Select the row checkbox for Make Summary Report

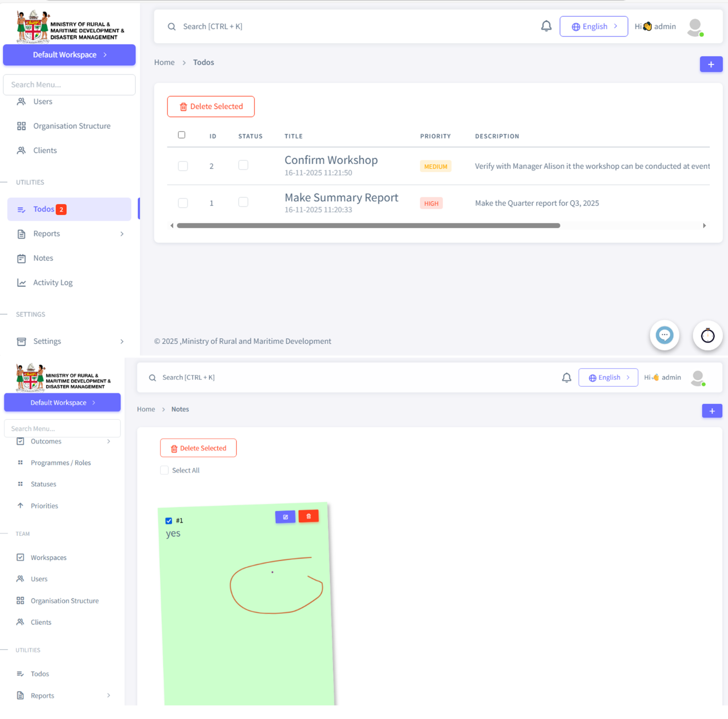pyautogui.click(x=183, y=203)
